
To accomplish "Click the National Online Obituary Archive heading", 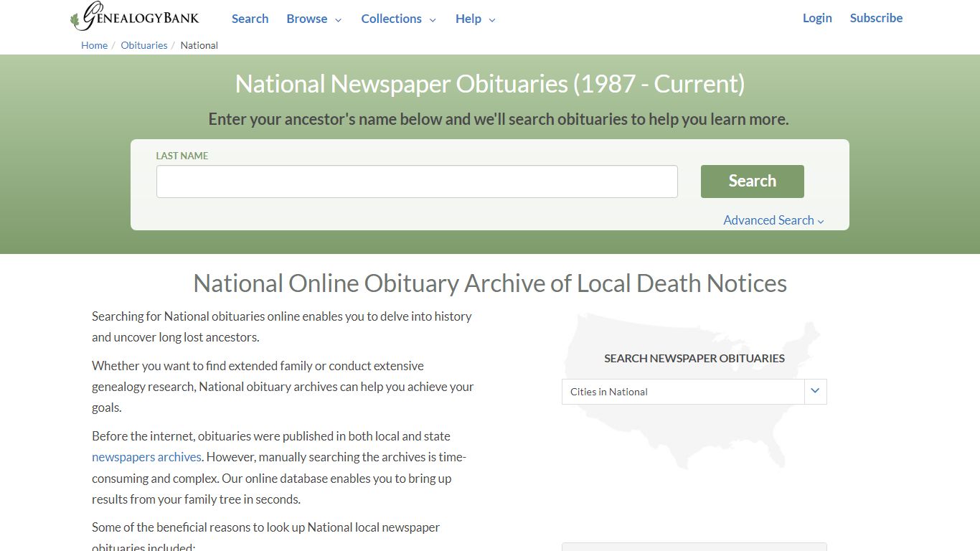I will point(490,283).
